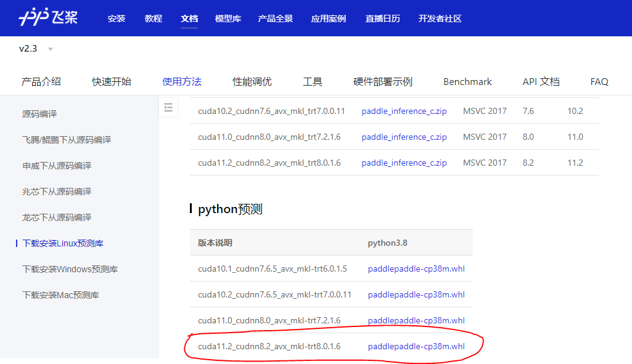This screenshot has height=364, width=632.
Task: Click cuda11.0_cudnn8.0_avx_mkl_trt7.2.1.6 cell text
Action: (x=269, y=137)
